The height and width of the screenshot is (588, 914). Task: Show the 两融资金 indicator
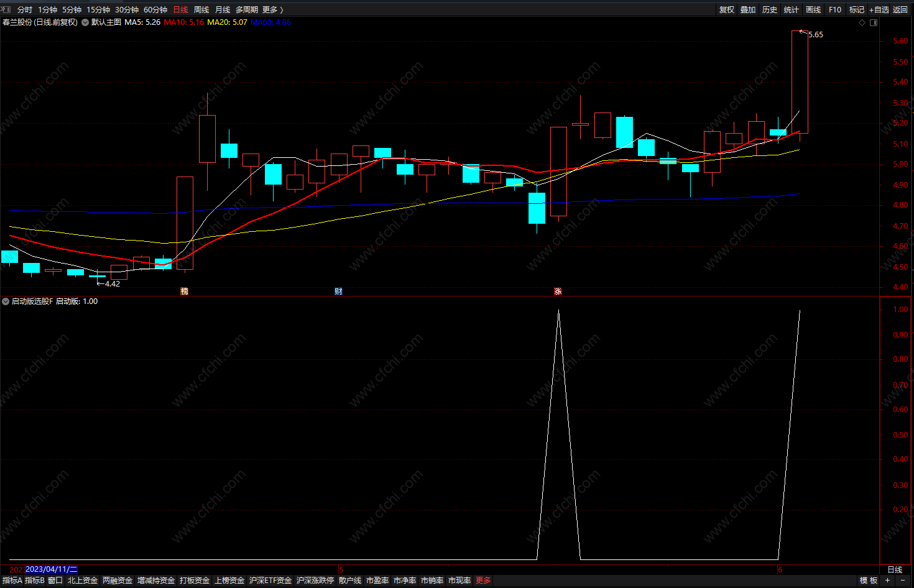[118, 580]
